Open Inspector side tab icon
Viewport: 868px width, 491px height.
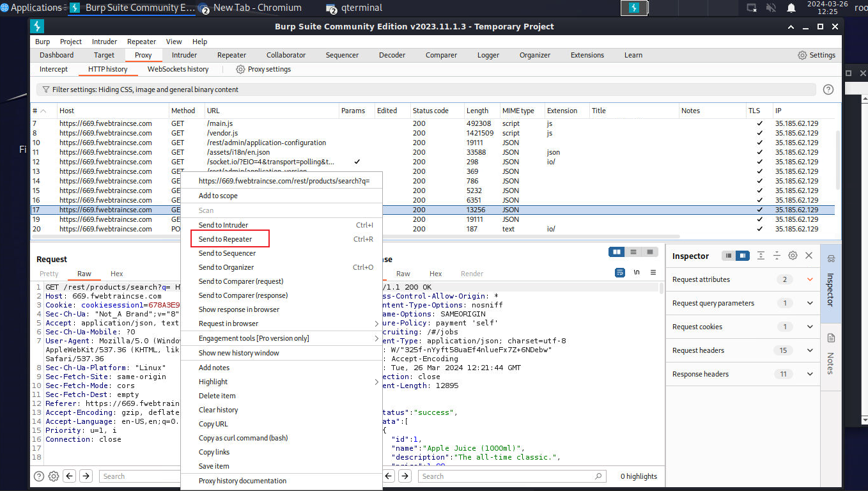831,283
